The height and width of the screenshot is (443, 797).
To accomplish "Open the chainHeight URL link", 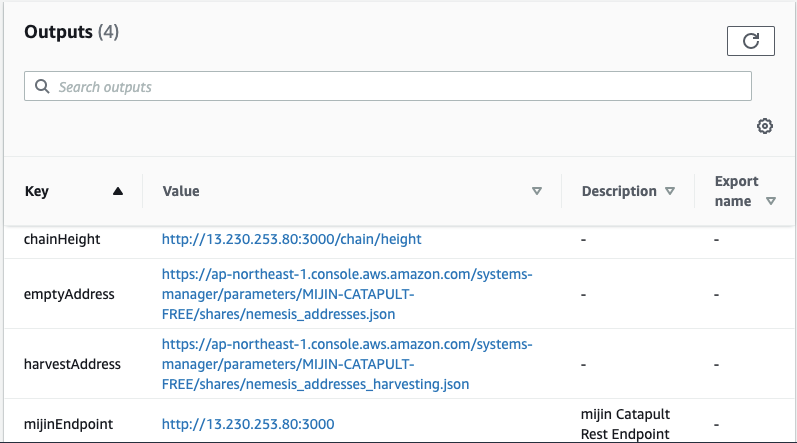I will pyautogui.click(x=291, y=239).
